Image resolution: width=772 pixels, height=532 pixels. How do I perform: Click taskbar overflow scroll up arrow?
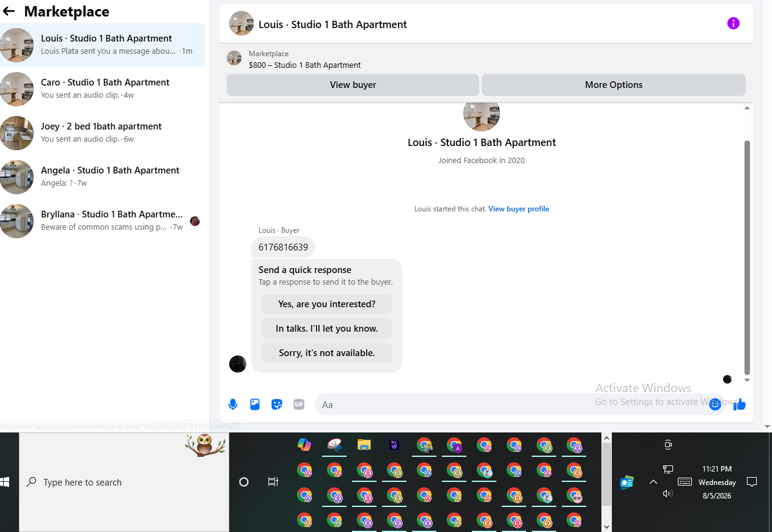pyautogui.click(x=606, y=438)
